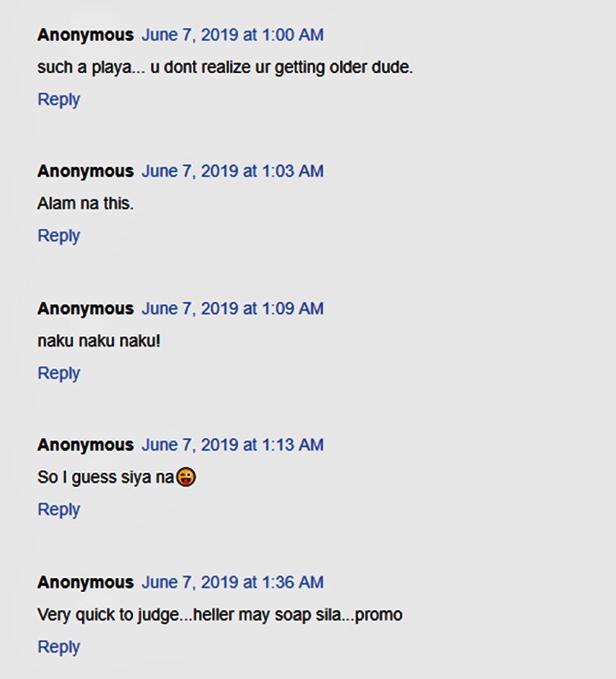Open the 1:13 AM comment timestamp link

click(x=232, y=445)
